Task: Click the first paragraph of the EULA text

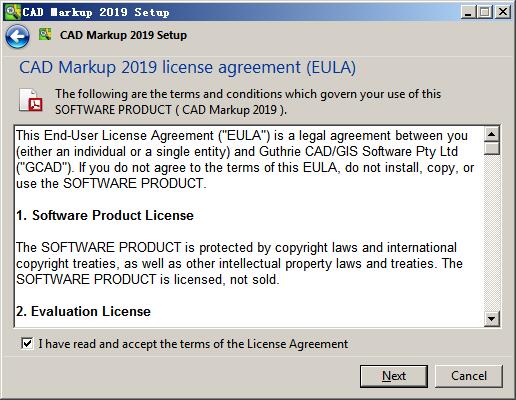Action: pyautogui.click(x=245, y=159)
